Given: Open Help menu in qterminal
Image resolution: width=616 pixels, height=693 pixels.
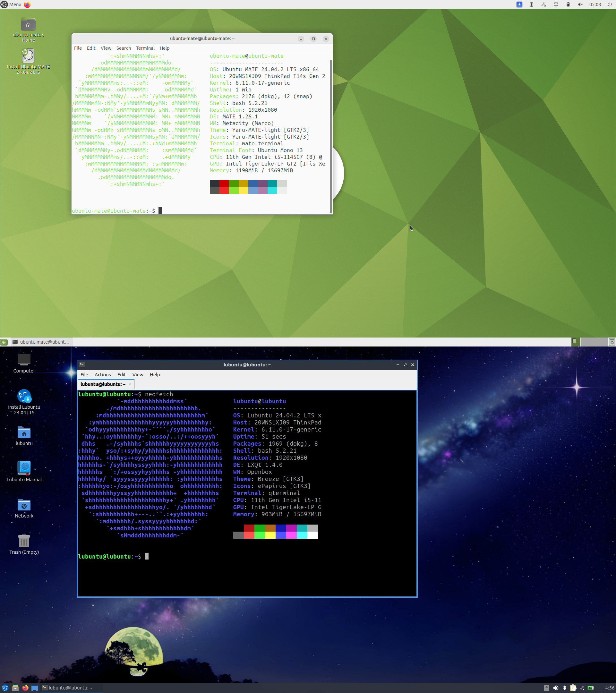Looking at the screenshot, I should (x=155, y=375).
